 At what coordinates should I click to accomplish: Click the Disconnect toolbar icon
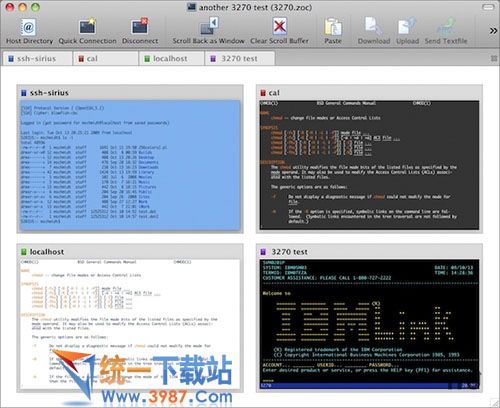click(140, 32)
